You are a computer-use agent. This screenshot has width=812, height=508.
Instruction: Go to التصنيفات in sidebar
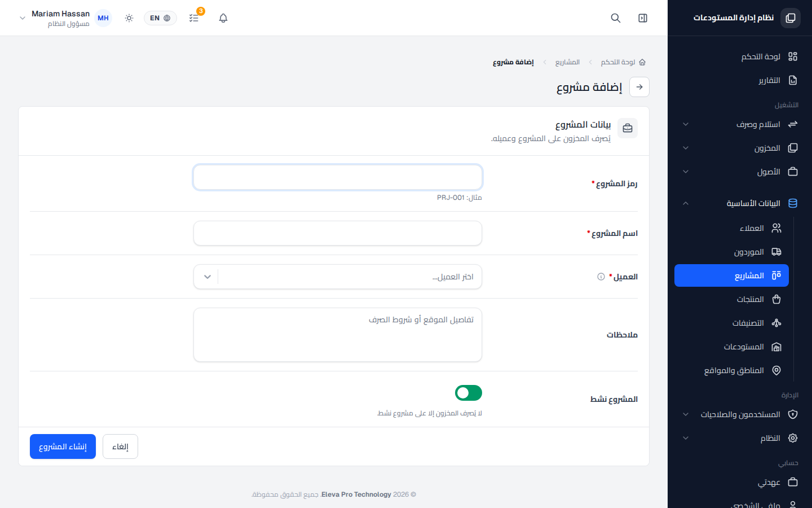732,323
